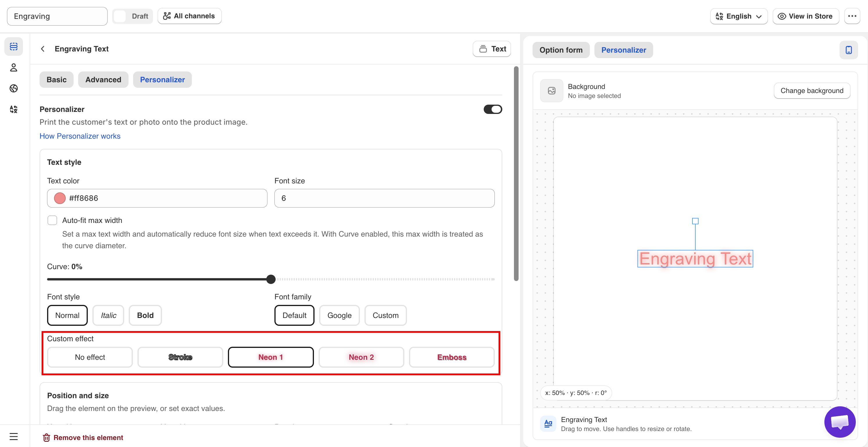Select Bold font style
This screenshot has width=868, height=447.
click(145, 315)
